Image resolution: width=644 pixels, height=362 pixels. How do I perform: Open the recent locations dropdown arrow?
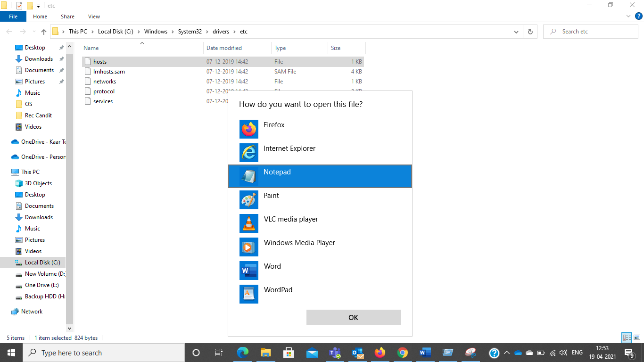[x=33, y=32]
